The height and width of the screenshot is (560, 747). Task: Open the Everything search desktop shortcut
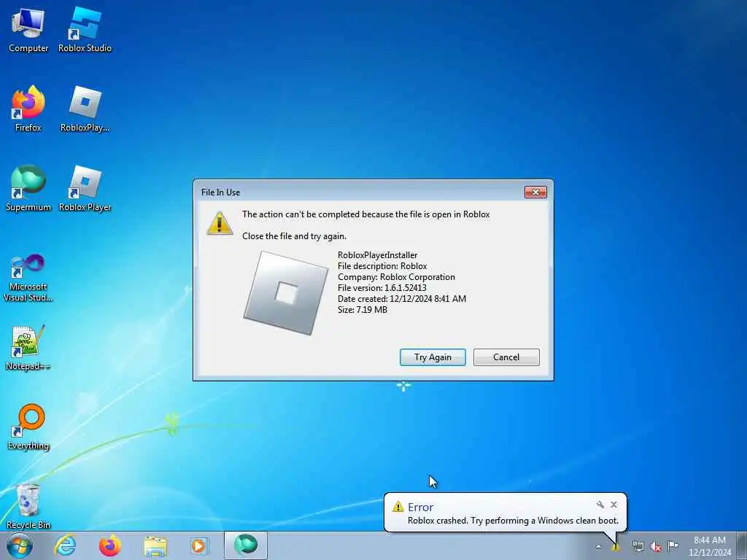(28, 427)
